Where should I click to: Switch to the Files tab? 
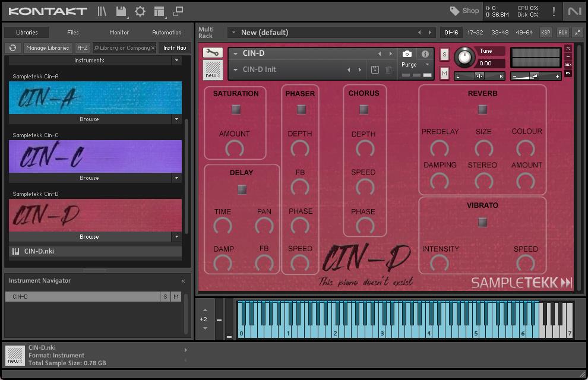click(72, 33)
